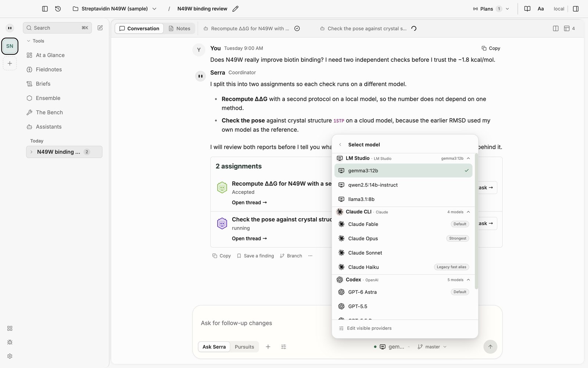Collapse the LM Studio provider group

(468, 158)
